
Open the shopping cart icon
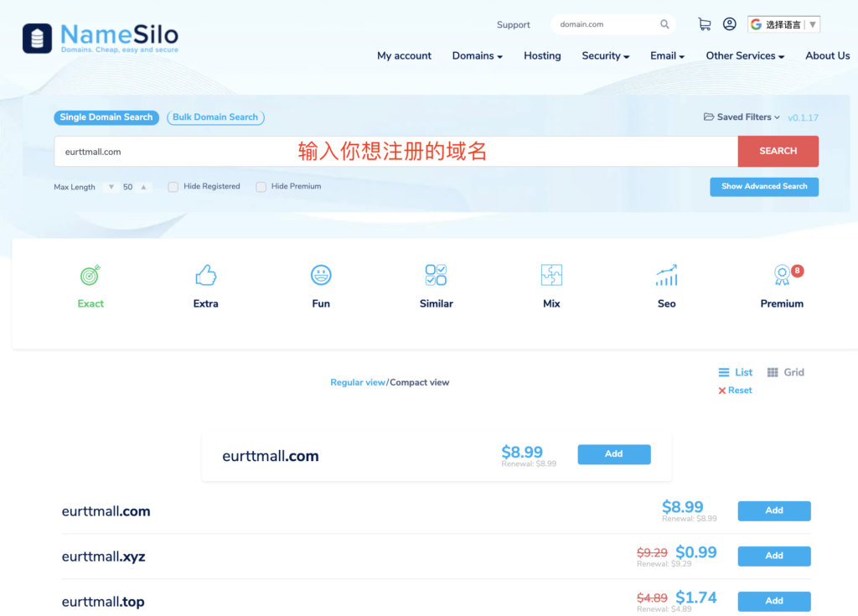(704, 24)
